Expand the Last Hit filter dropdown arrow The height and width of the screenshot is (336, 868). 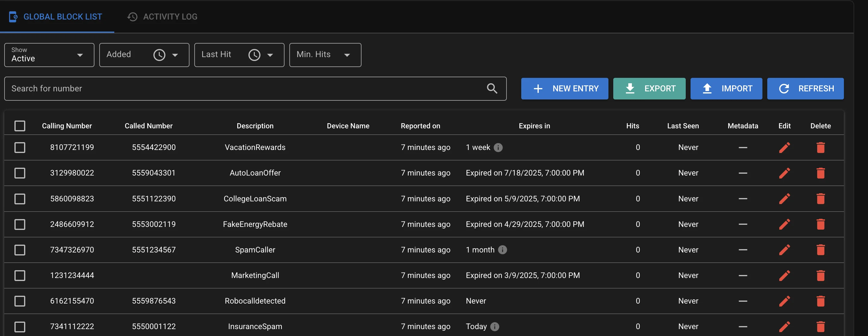(270, 55)
